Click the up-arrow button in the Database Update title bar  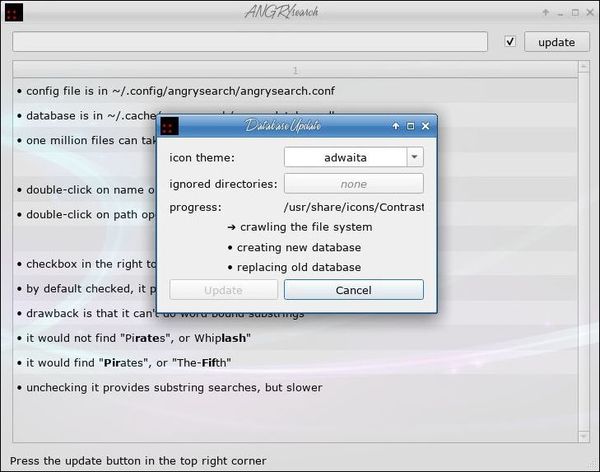pyautogui.click(x=396, y=126)
